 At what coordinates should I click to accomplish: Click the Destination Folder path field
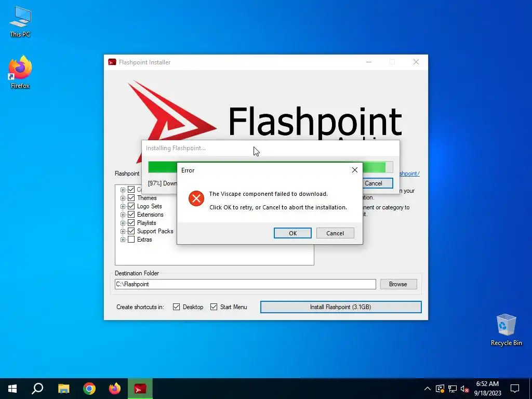[245, 284]
